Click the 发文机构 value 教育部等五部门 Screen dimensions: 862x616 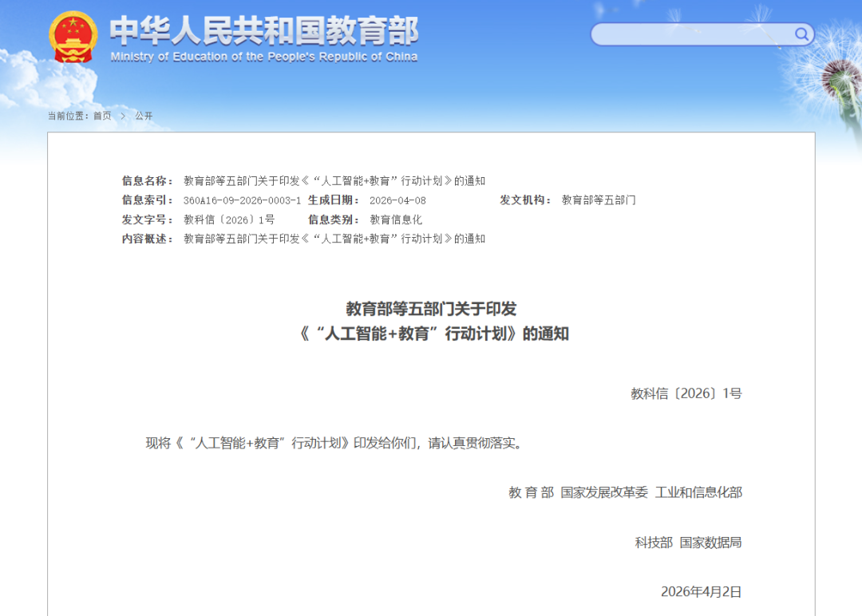598,199
